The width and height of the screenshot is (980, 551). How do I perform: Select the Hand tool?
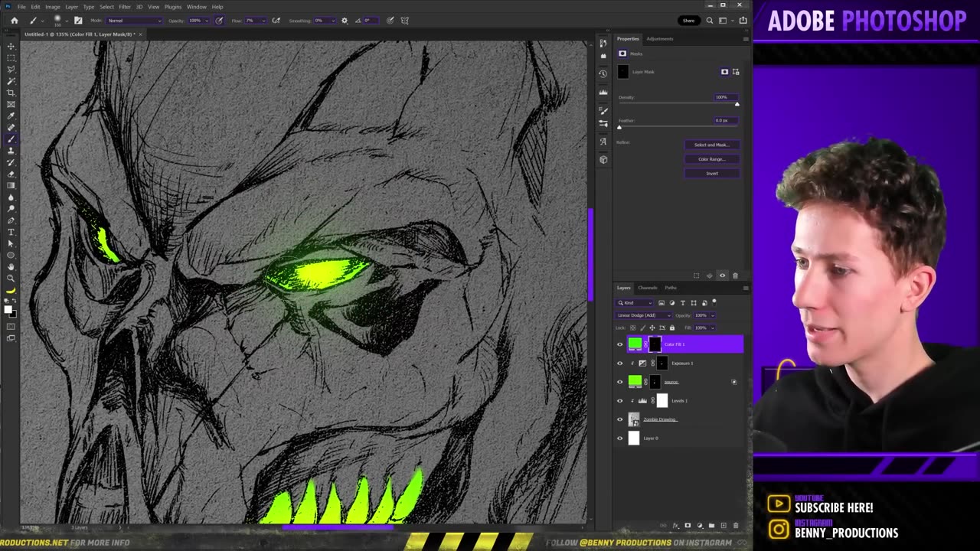point(11,266)
